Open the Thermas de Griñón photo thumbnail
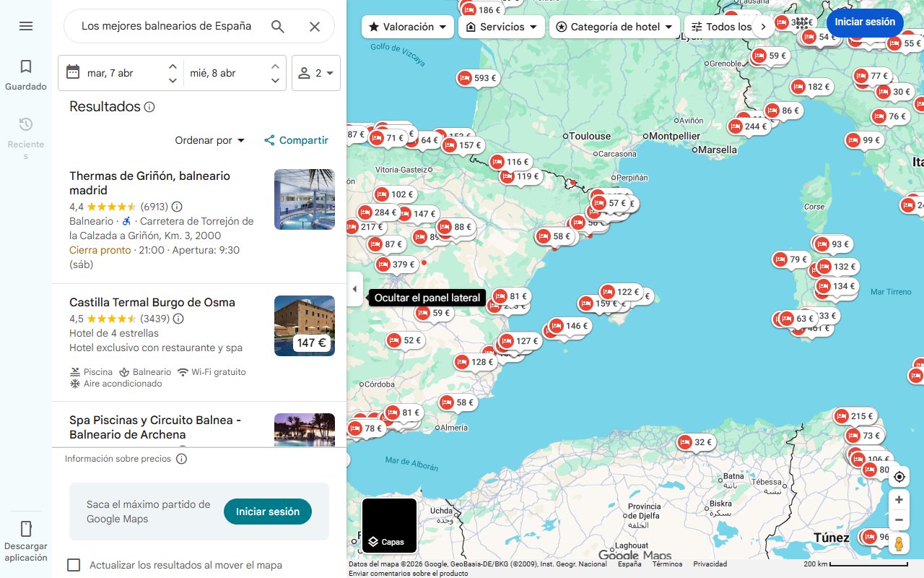The width and height of the screenshot is (924, 578). pyautogui.click(x=304, y=199)
